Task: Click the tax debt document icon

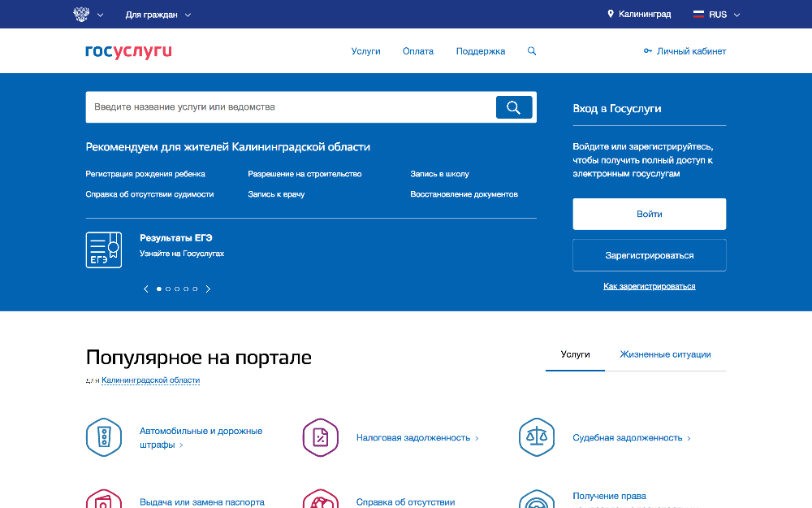Action: 321,437
